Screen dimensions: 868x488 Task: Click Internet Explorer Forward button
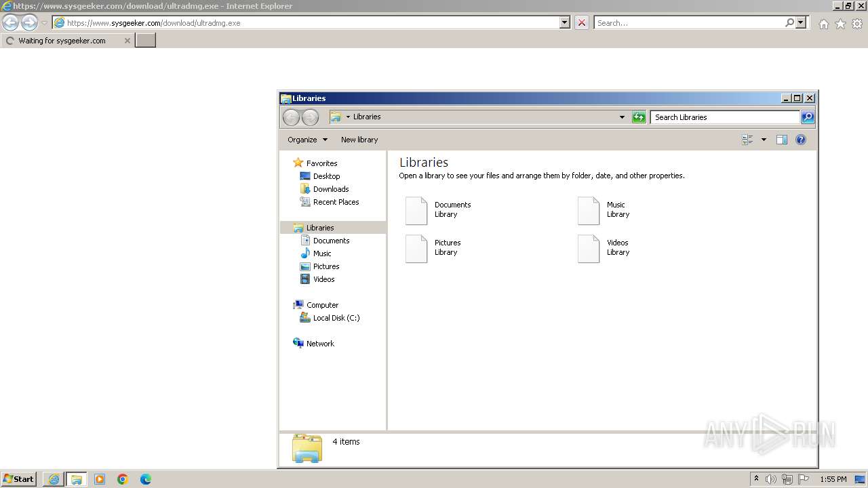click(x=29, y=22)
